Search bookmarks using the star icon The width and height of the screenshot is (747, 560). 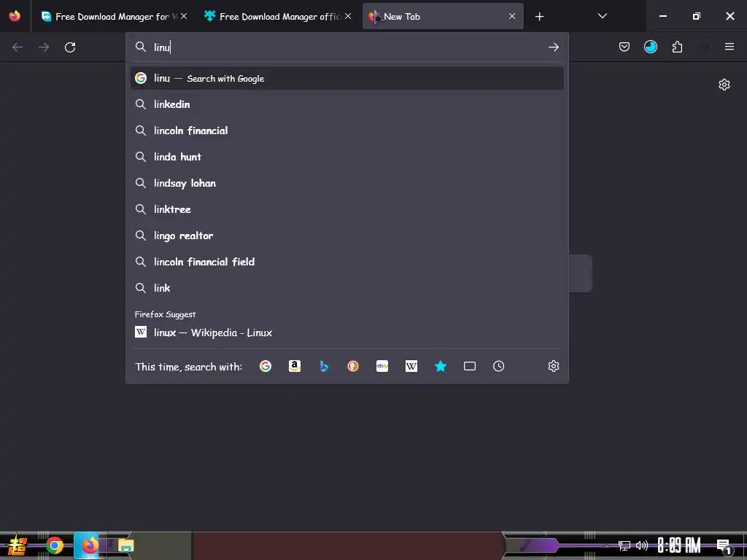[441, 366]
